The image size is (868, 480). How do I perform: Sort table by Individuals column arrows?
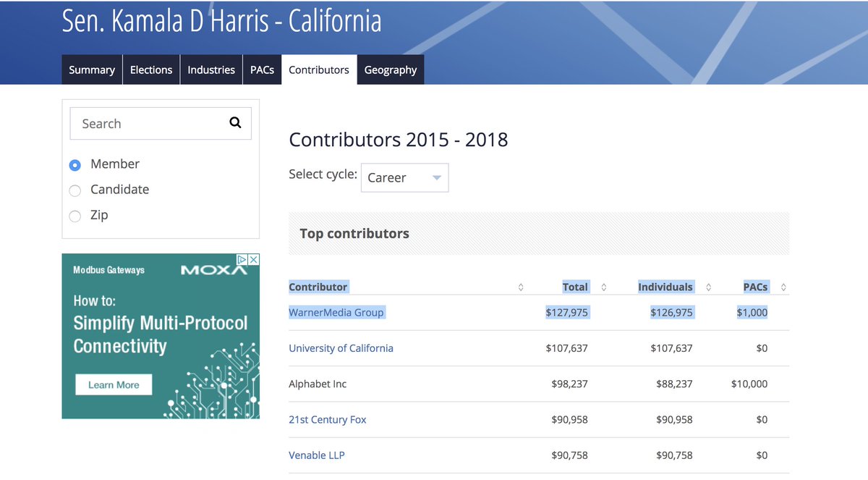tap(708, 287)
